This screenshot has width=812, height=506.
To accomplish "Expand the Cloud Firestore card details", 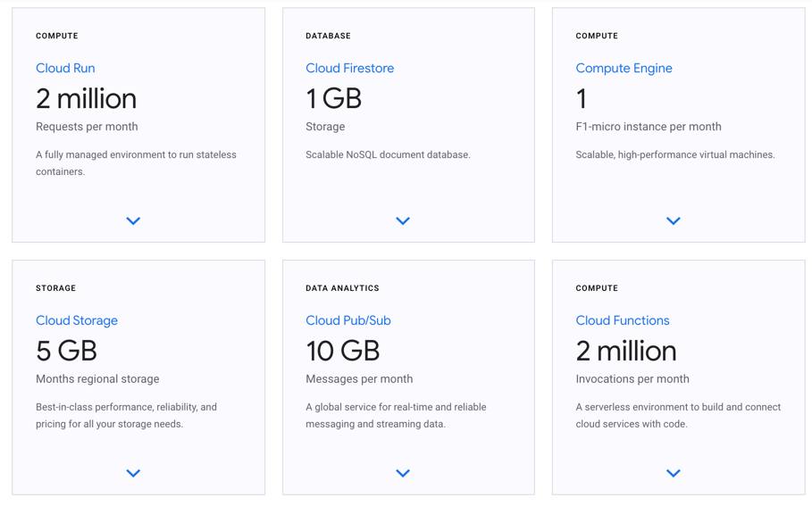I will coord(403,220).
